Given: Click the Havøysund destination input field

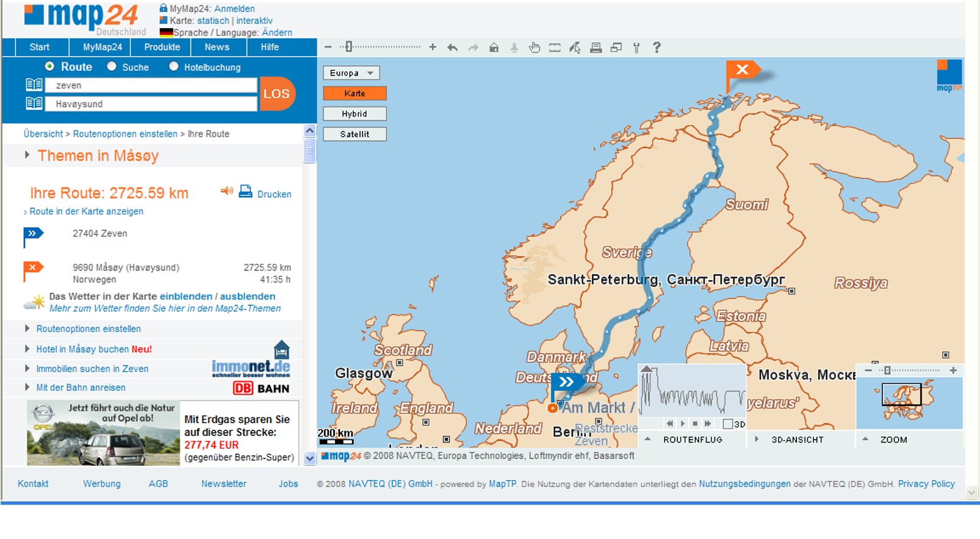Looking at the screenshot, I should pyautogui.click(x=153, y=104).
